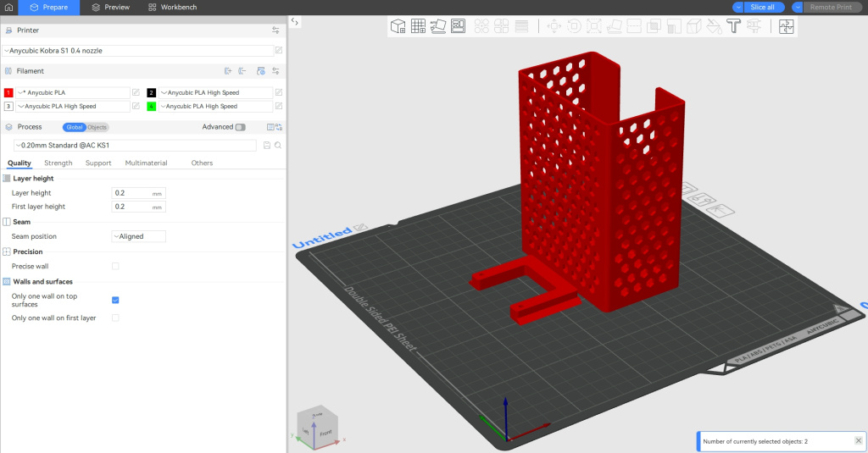Image resolution: width=868 pixels, height=453 pixels.
Task: Select the Color painting bucket tool
Action: tap(714, 26)
